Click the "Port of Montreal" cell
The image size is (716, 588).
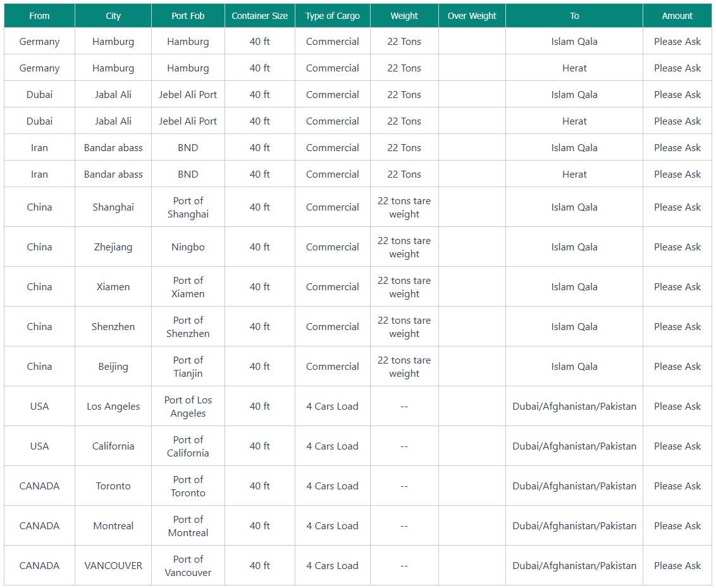point(188,526)
